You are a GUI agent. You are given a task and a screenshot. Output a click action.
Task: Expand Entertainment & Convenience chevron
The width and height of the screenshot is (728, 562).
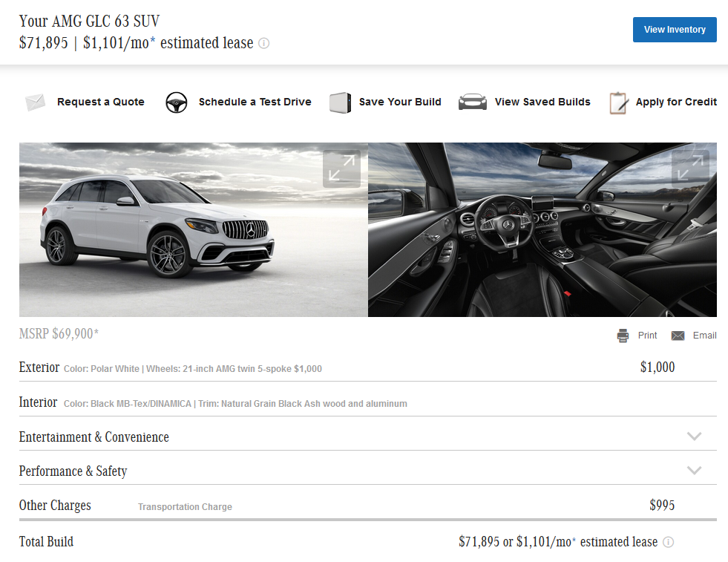pyautogui.click(x=694, y=437)
